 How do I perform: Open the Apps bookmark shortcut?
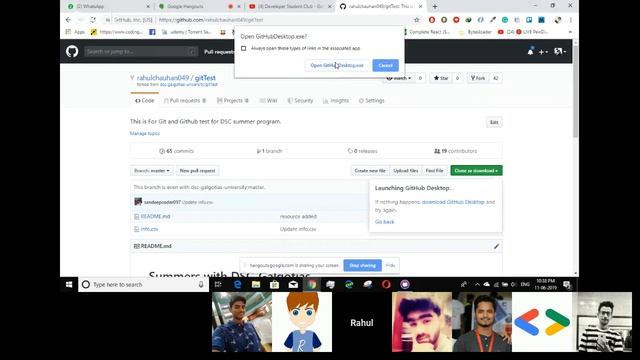[75, 32]
